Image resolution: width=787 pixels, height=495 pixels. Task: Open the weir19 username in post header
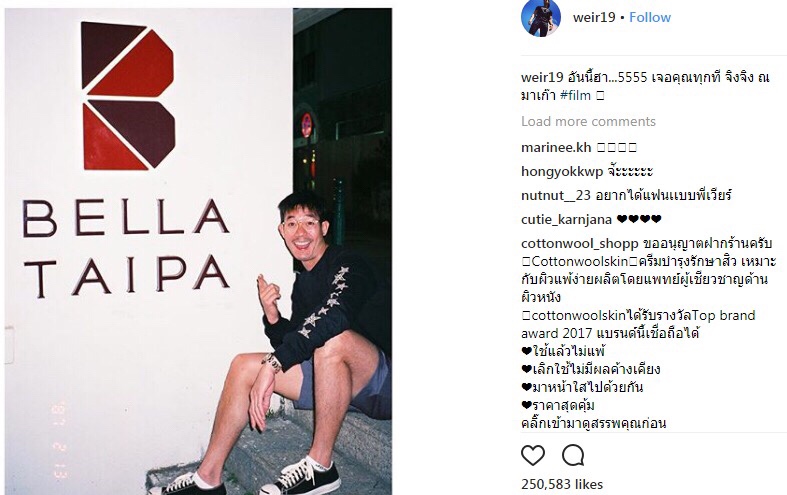pos(594,17)
